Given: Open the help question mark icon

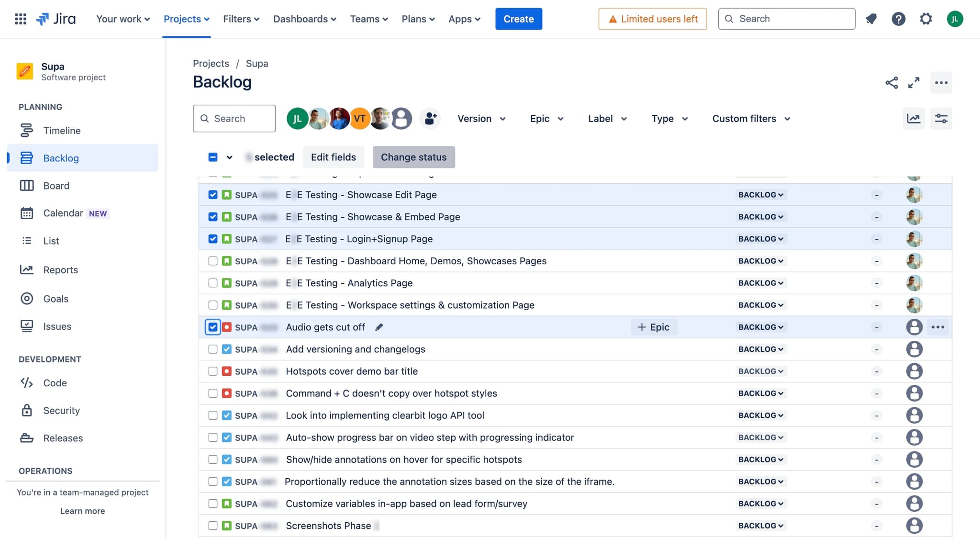Looking at the screenshot, I should [898, 19].
